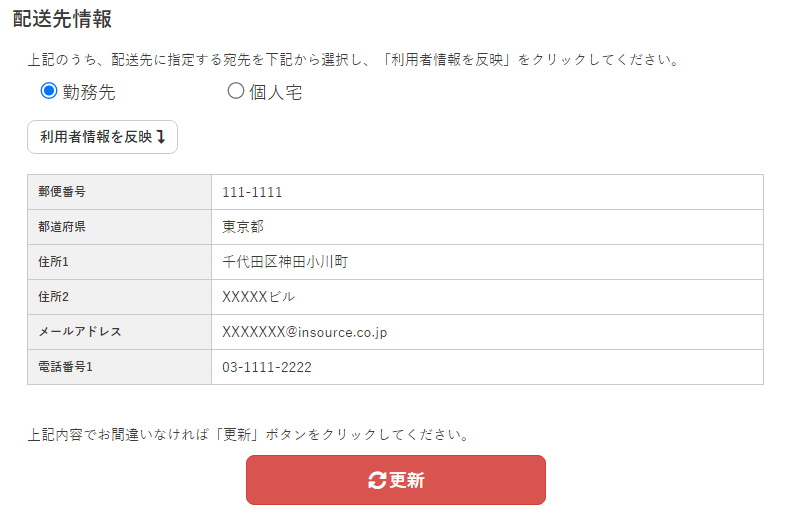
Task: Click the refresh icon on the 更新 button
Action: 377,481
